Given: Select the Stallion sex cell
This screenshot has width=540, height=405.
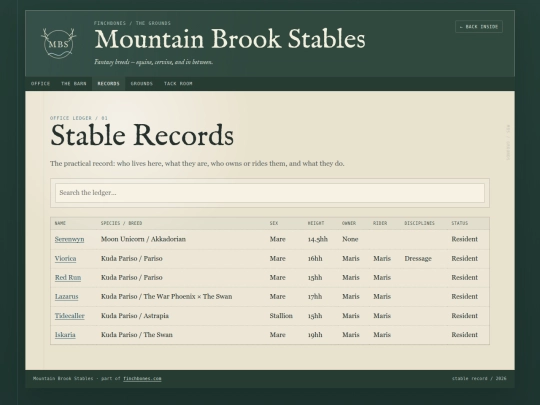Looking at the screenshot, I should tap(281, 316).
